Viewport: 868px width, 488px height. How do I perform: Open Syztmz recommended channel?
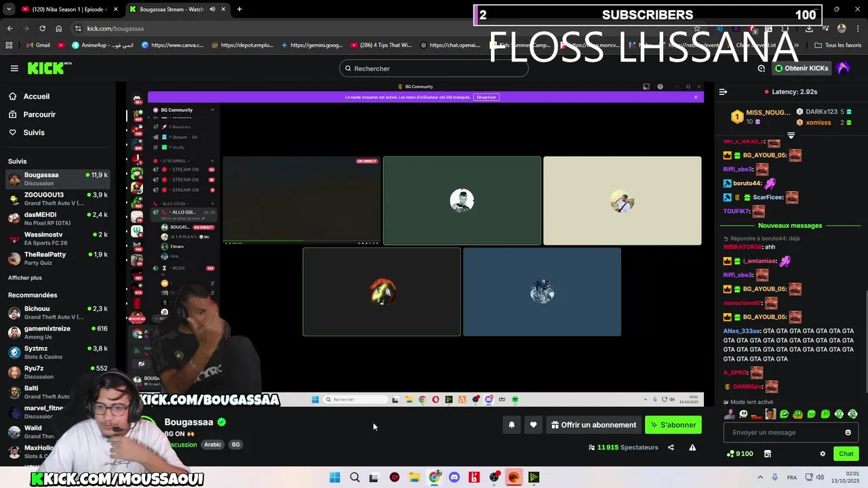pos(58,352)
